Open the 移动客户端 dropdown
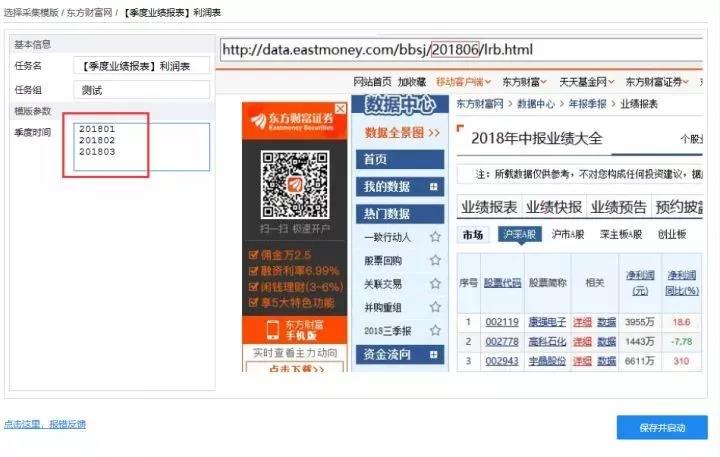This screenshot has width=720, height=457. [463, 82]
